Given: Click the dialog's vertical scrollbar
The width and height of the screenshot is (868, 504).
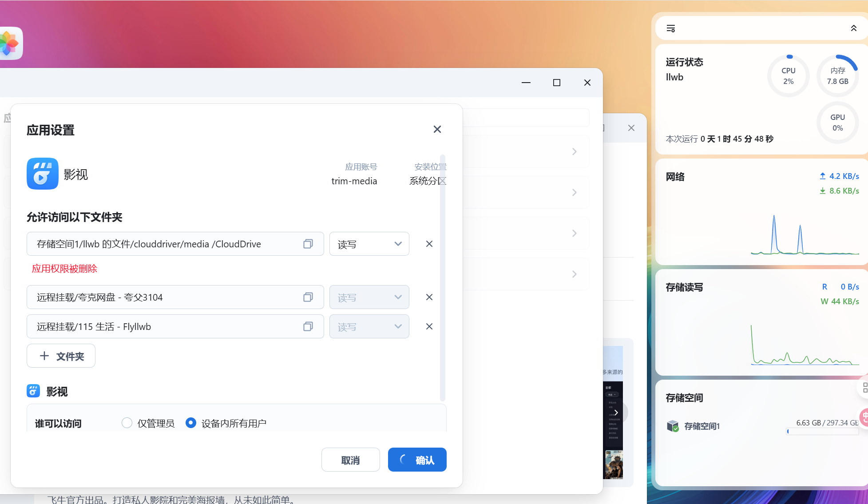Looking at the screenshot, I should click(x=442, y=275).
